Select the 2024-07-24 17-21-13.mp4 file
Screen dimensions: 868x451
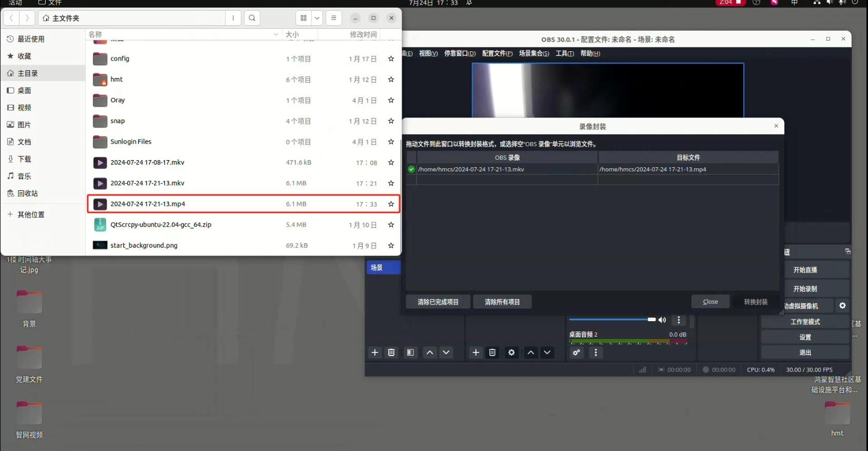[x=243, y=204]
